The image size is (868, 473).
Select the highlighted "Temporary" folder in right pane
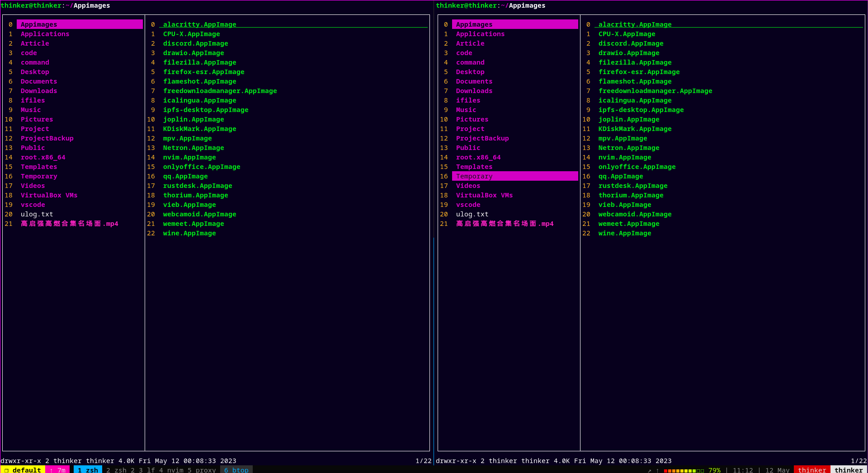coord(473,176)
